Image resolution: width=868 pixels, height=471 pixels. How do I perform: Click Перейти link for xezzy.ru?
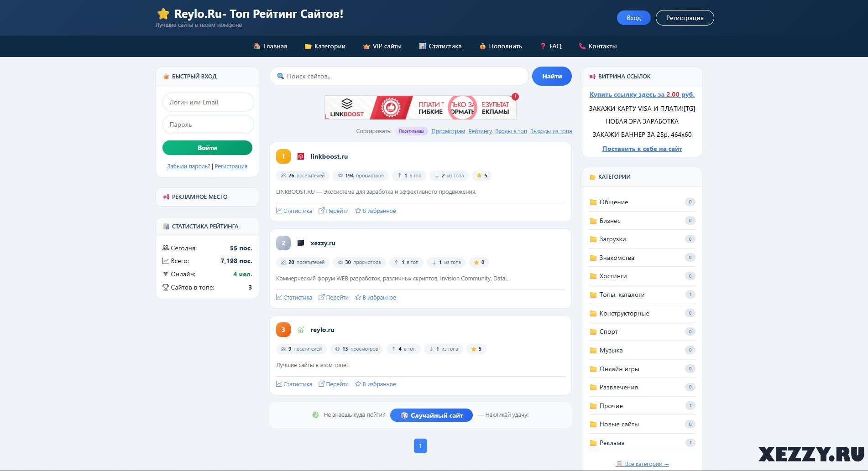pyautogui.click(x=334, y=298)
